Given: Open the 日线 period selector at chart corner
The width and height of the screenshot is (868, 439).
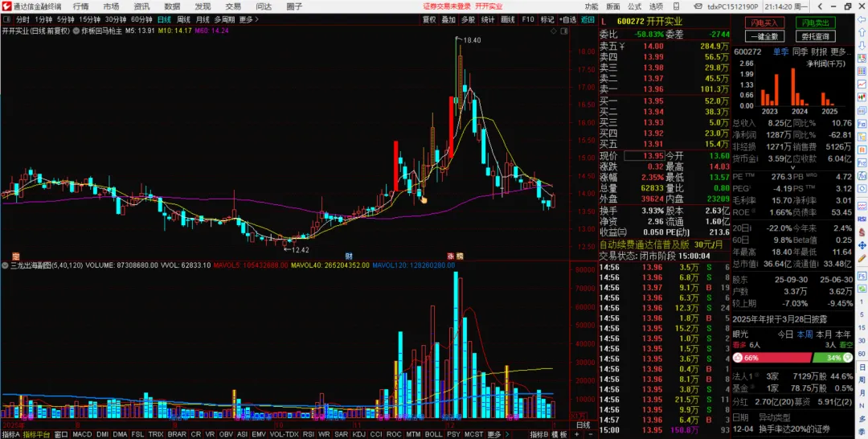Looking at the screenshot, I should tap(583, 425).
